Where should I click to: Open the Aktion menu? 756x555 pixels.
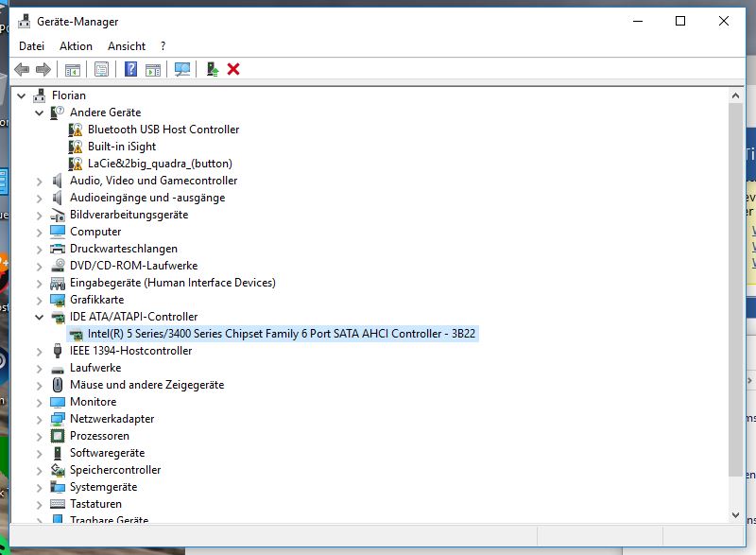coord(76,46)
